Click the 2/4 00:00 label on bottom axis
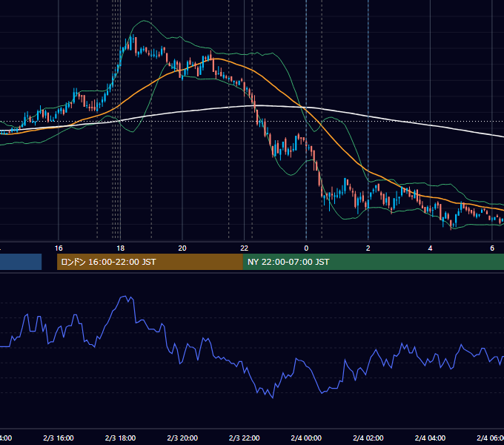The width and height of the screenshot is (504, 445). [306, 438]
